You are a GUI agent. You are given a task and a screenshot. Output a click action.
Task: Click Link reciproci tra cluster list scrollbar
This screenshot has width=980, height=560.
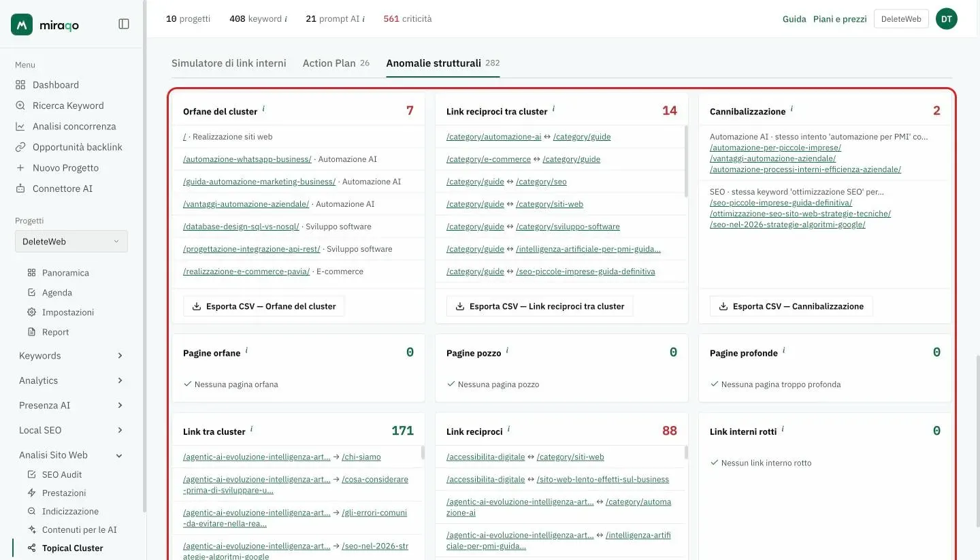[x=686, y=162]
